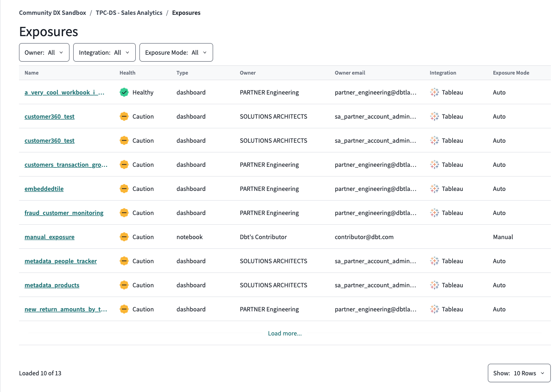
Task: Open the metadata_products exposure
Action: tap(52, 285)
